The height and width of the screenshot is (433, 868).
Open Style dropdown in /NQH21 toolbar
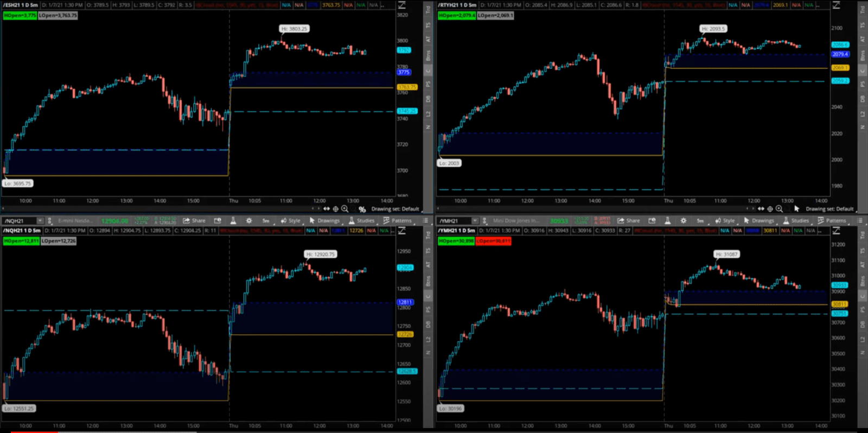(x=290, y=221)
